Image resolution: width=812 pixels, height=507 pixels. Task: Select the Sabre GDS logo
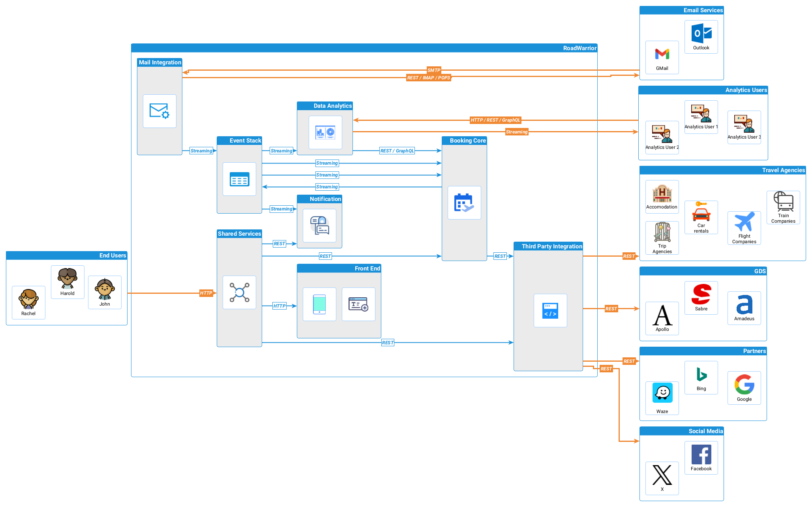pos(701,295)
